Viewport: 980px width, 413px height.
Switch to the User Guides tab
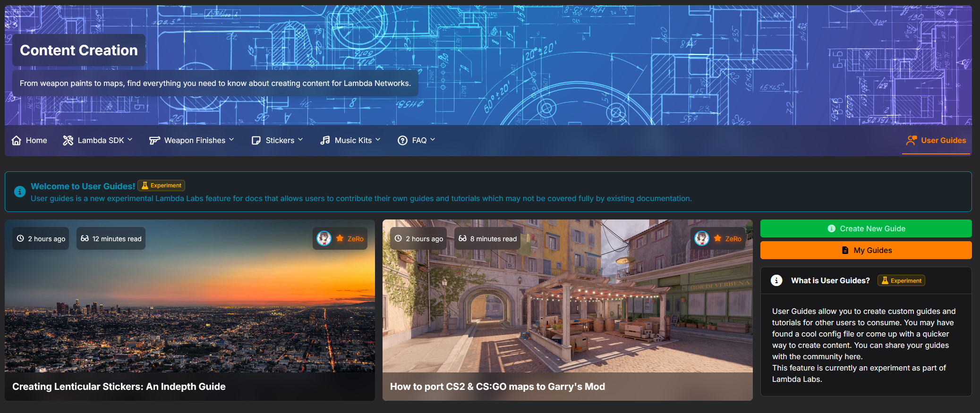[x=943, y=140]
